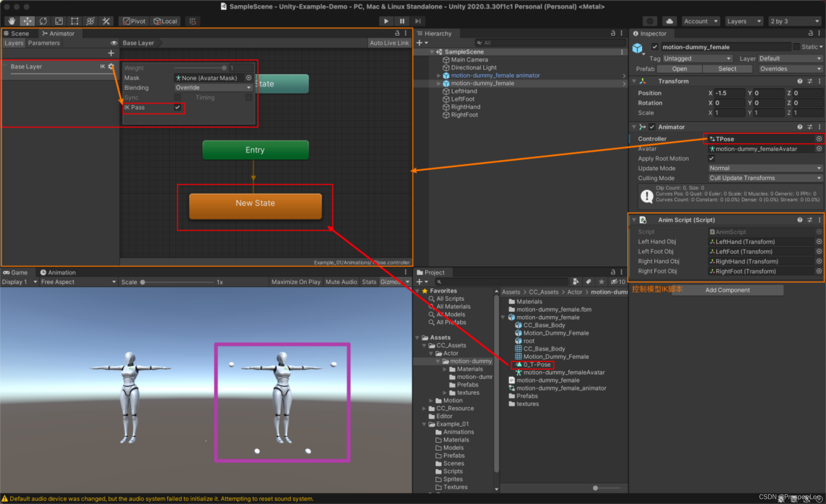Click the Add Component button
This screenshot has height=504, width=826.
coord(728,290)
